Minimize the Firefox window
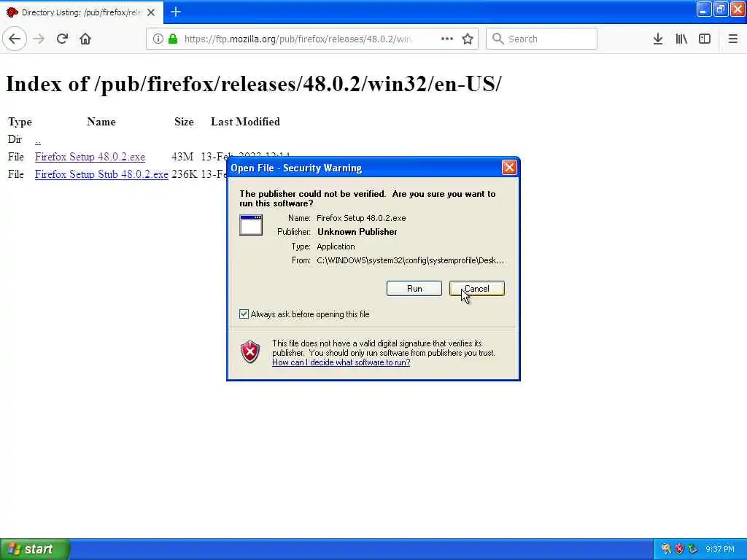This screenshot has width=747, height=560. click(x=704, y=9)
